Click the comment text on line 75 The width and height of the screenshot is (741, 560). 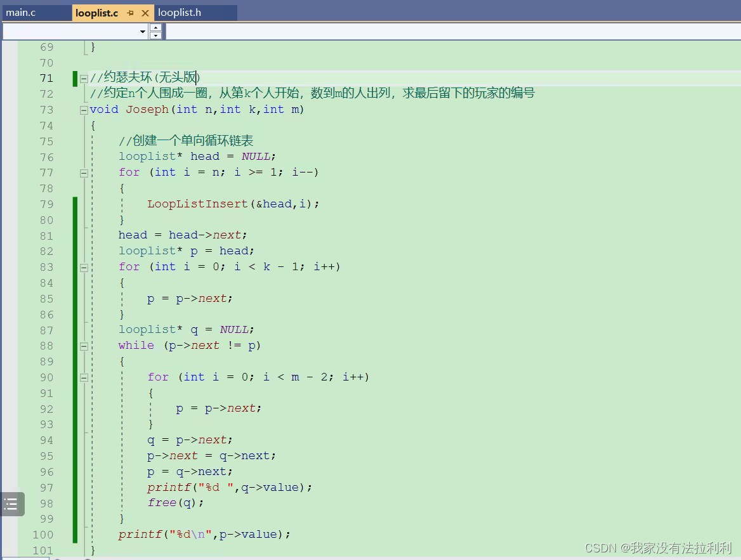point(186,141)
